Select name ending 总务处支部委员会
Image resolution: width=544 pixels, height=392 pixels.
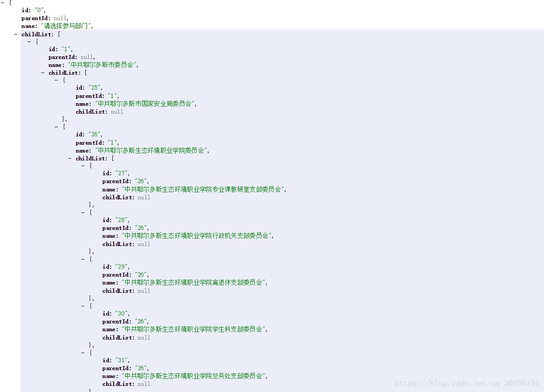[x=194, y=376]
